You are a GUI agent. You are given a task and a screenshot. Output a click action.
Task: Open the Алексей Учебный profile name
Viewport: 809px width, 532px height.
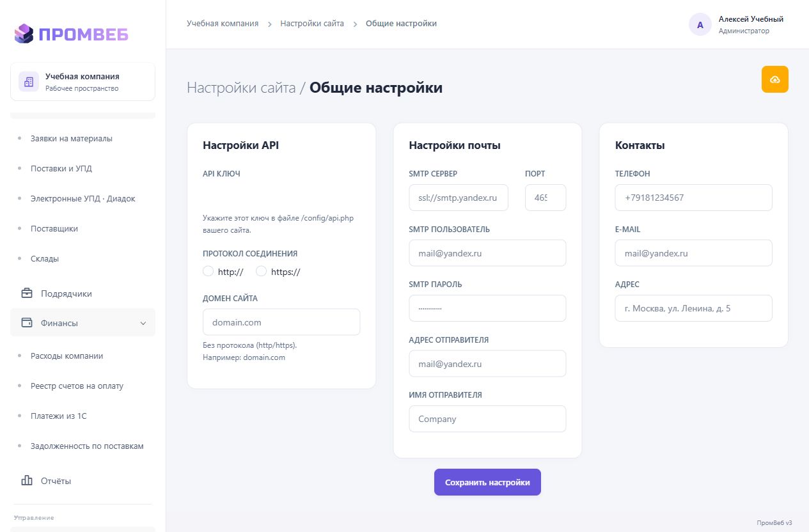coord(751,19)
